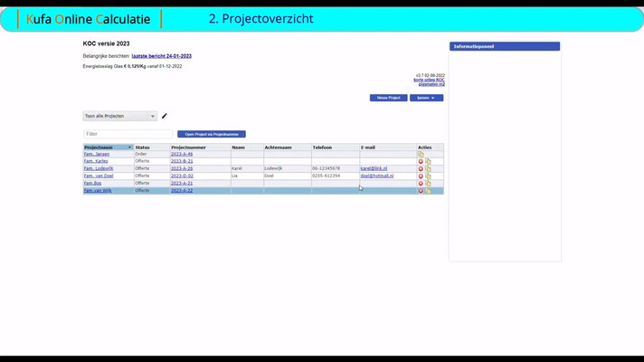Viewport: 644px width, 362px height.
Task: Open the Fam. Jansen project
Action: [x=97, y=154]
